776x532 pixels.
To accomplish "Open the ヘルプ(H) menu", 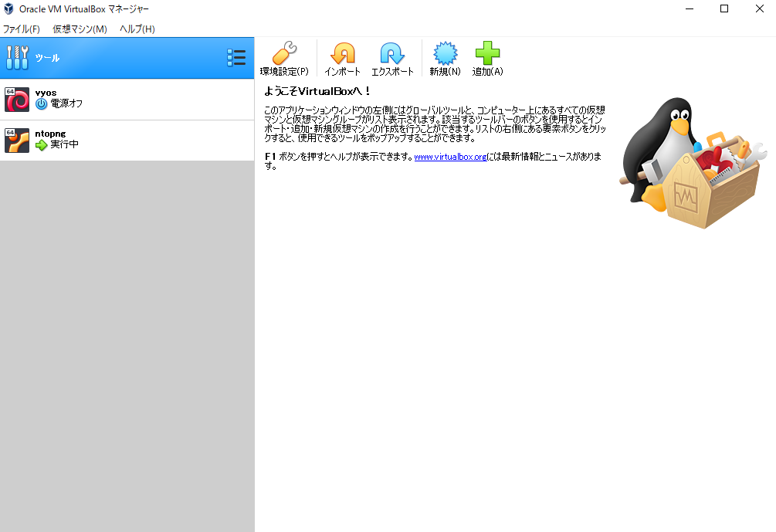I will [x=137, y=29].
